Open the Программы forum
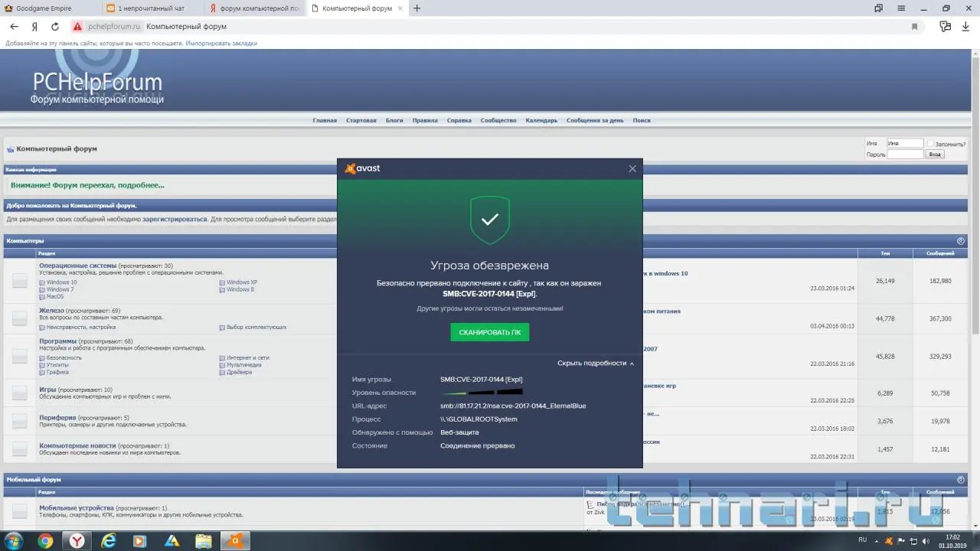The image size is (980, 551). pos(58,341)
